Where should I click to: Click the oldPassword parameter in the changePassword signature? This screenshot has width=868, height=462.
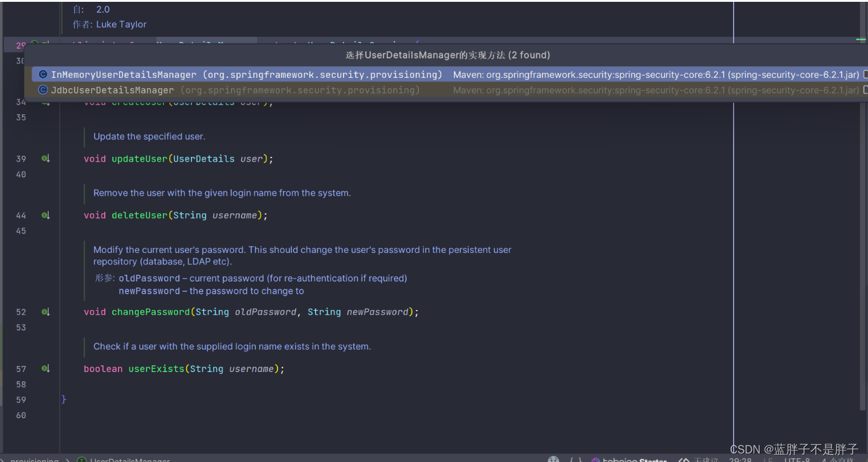266,312
